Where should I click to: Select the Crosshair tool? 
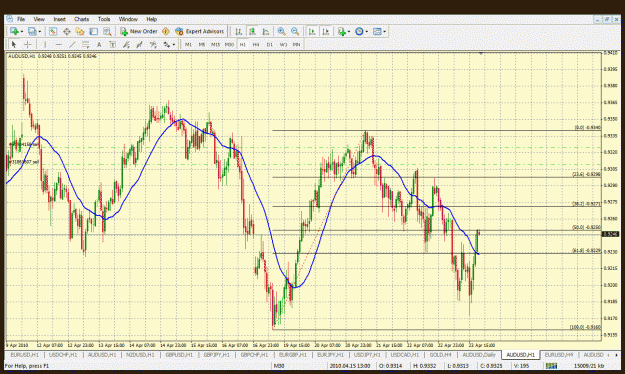[28, 44]
